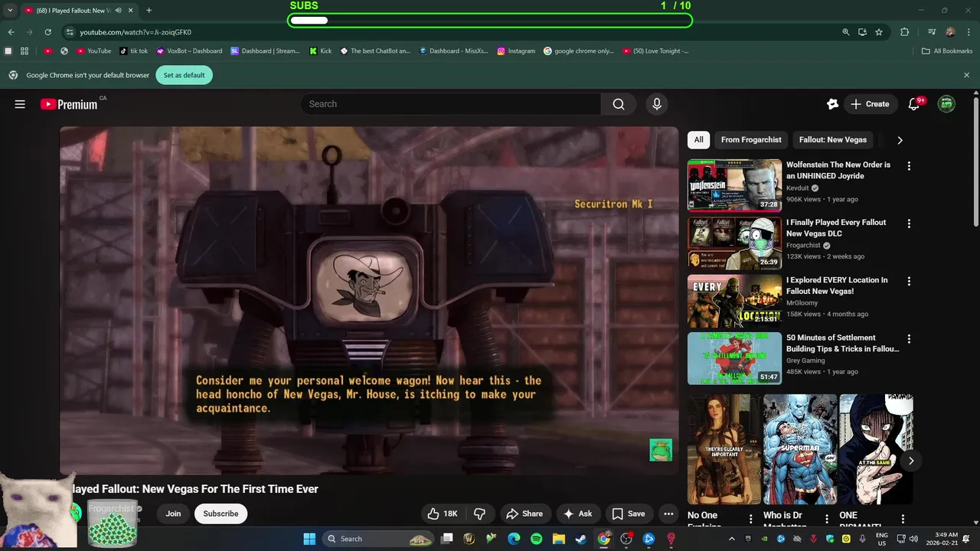Click into the YouTube search field
Screen dimensions: 980x551
click(452, 104)
